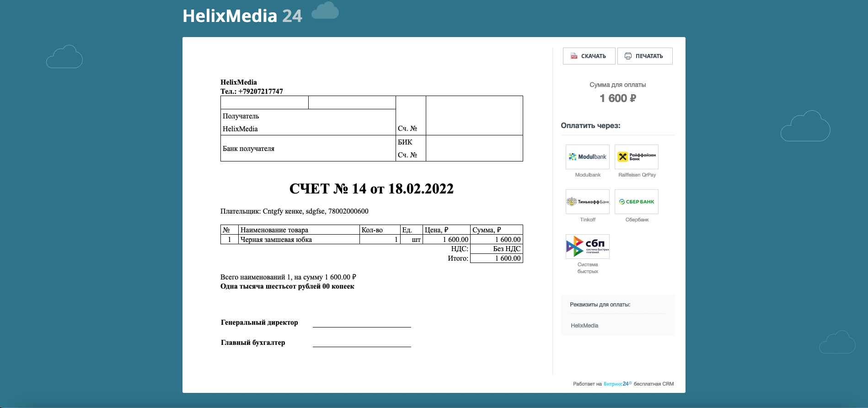Viewport: 868px width, 408px height.
Task: Pay via the Modulbank logo tile
Action: coord(588,157)
